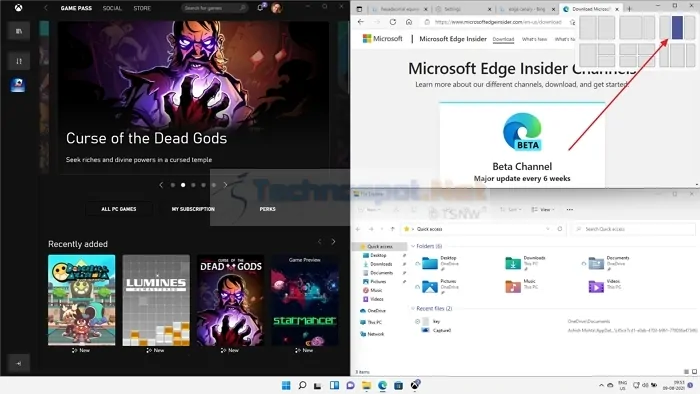Image resolution: width=700 pixels, height=394 pixels.
Task: Switch to the STORE tab
Action: click(x=142, y=8)
